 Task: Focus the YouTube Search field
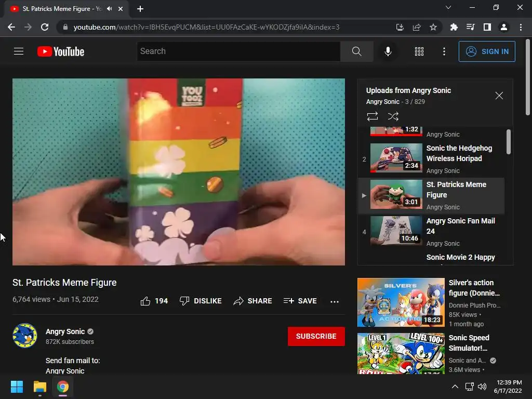coord(238,51)
